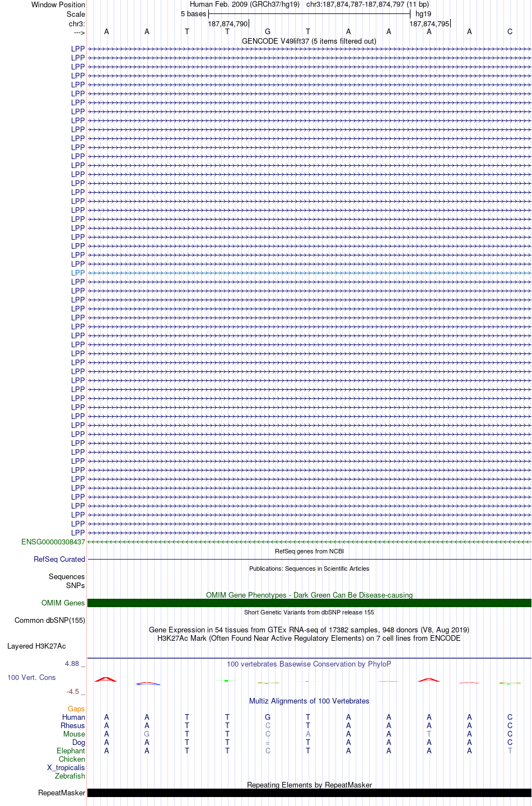The height and width of the screenshot is (806, 532).
Task: Click the 187,874,795 position marker
Action: click(x=430, y=24)
